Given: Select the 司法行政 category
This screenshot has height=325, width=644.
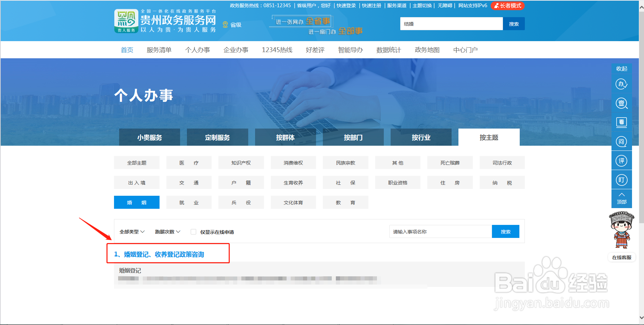Looking at the screenshot, I should [502, 162].
